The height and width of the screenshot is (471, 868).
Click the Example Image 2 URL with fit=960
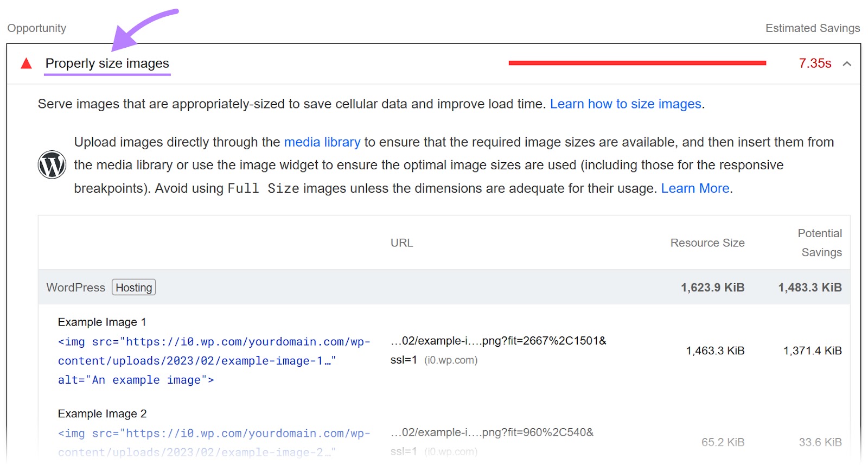[x=492, y=433]
